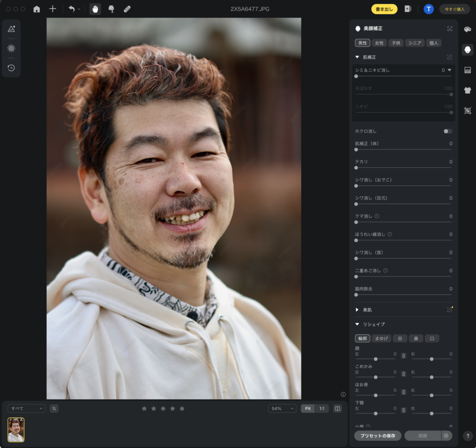Click the face detection icon beside 美顔補正
Viewport: 476px width, 448px height.
tap(450, 29)
